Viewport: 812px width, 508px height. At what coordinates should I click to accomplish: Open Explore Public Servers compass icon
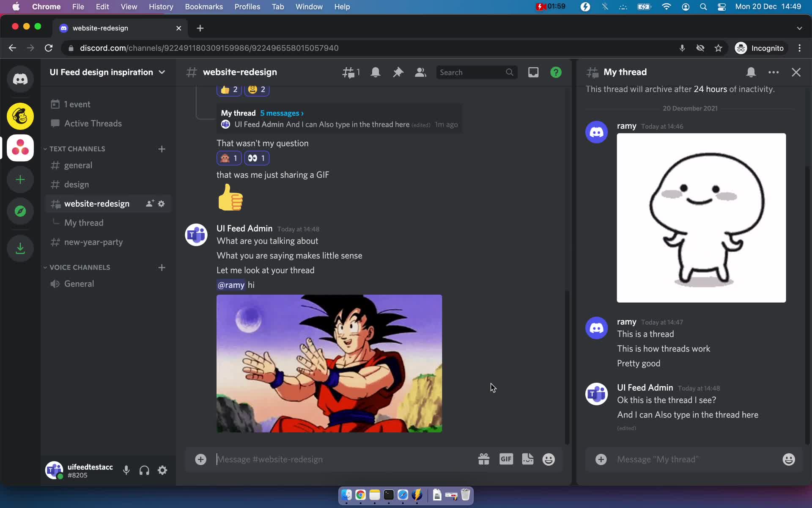[20, 211]
